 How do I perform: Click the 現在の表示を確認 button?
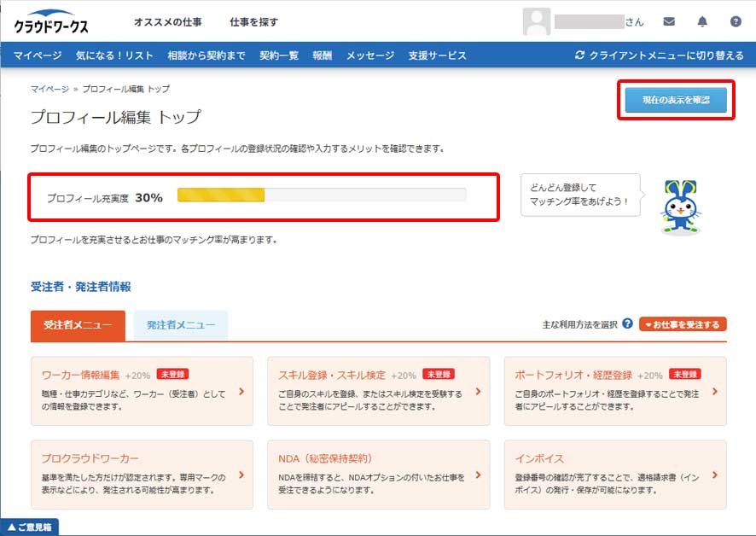(x=675, y=101)
